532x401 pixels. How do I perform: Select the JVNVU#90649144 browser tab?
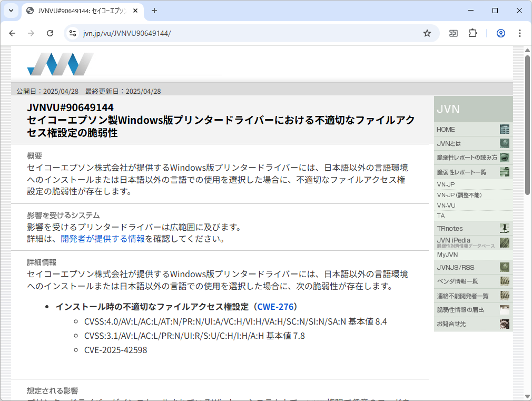click(79, 11)
